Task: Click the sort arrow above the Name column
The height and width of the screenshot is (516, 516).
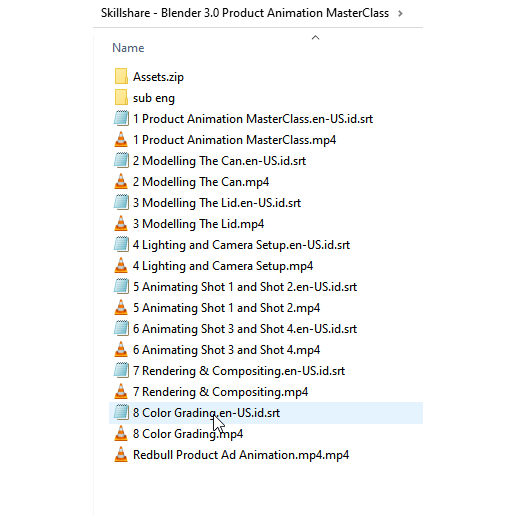Action: [315, 37]
